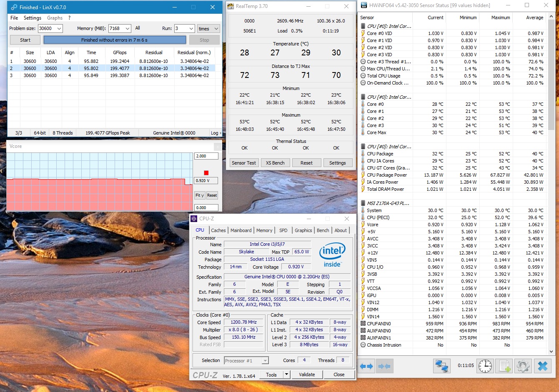This screenshot has height=392, width=559.
Task: Click the lightning icon beside Core #0 VID
Action: coord(363,33)
